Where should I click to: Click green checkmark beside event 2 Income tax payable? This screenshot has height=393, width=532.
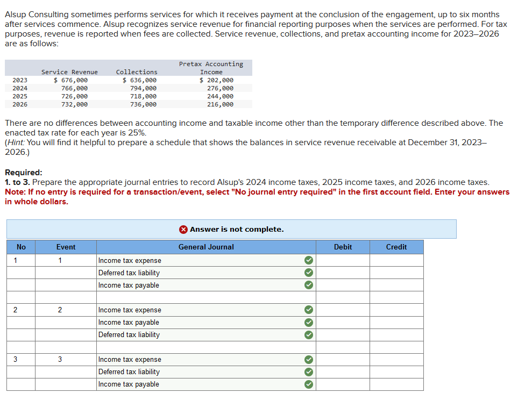coord(308,322)
